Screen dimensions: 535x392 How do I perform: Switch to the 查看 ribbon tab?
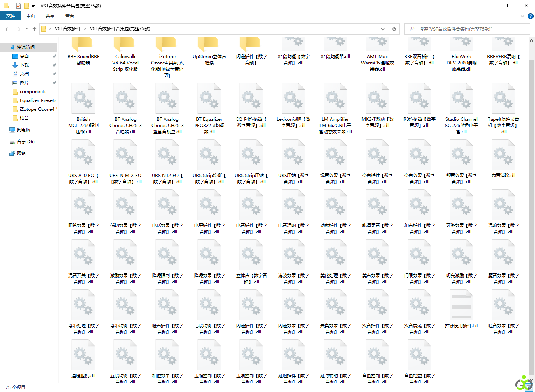[70, 16]
